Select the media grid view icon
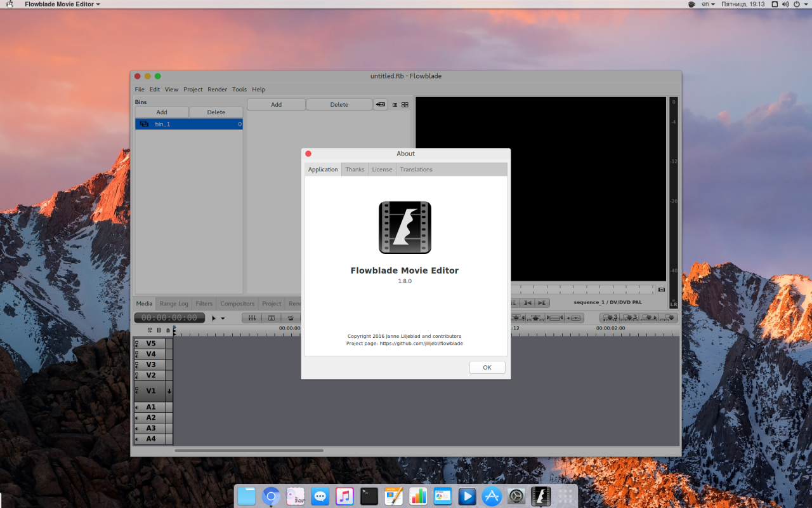 coord(405,105)
